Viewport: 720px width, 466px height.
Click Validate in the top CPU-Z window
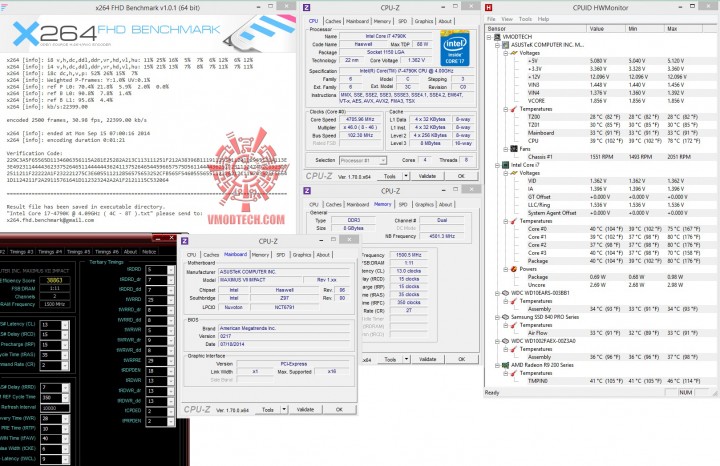(427, 176)
